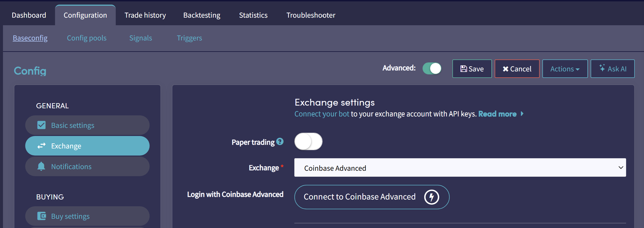The width and height of the screenshot is (644, 228).
Task: Click the Config page heading
Action: [x=30, y=71]
